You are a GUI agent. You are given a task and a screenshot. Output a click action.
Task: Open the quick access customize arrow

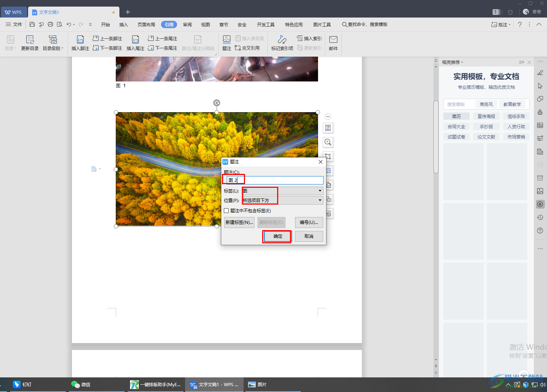pos(90,24)
